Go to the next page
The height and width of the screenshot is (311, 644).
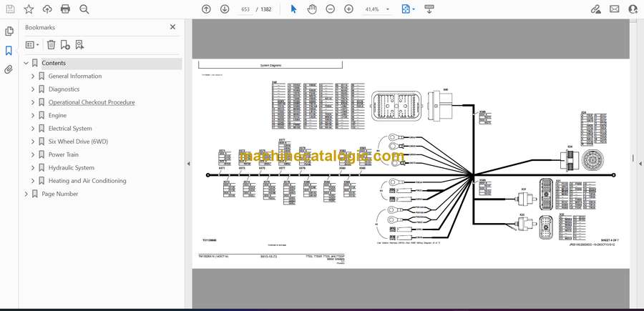pyautogui.click(x=225, y=9)
